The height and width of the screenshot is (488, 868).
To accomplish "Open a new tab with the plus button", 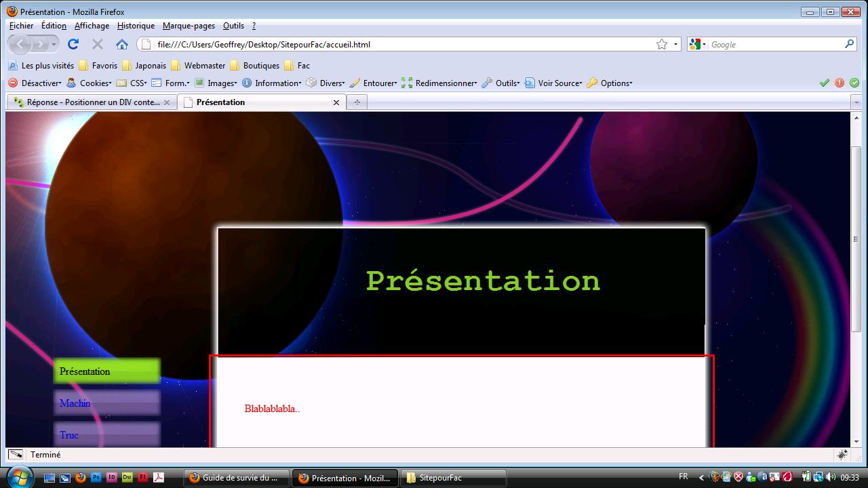I will point(357,102).
